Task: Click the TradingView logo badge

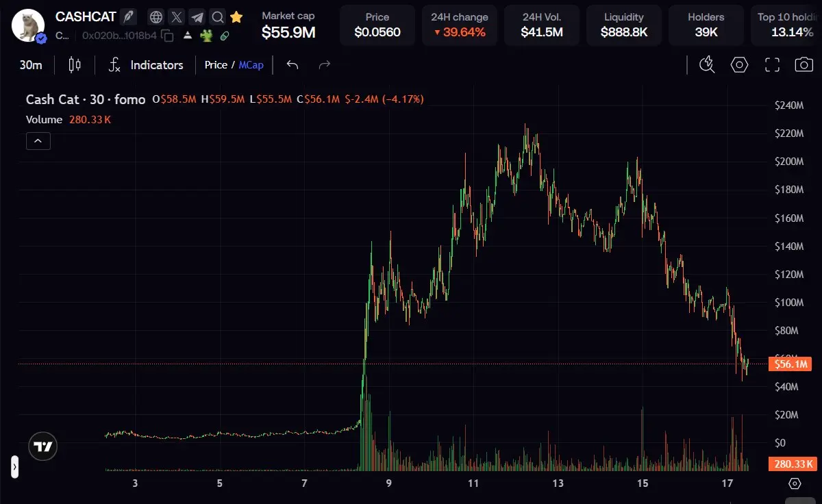Action: click(x=42, y=447)
